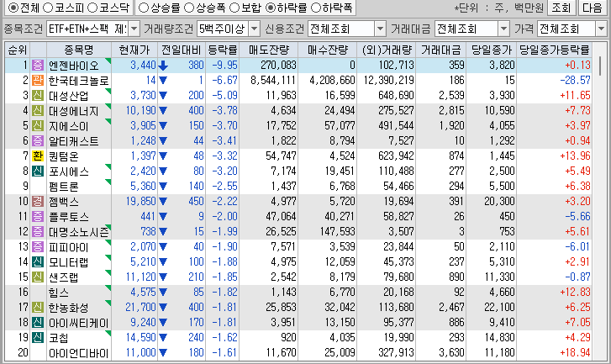Sort by the 등락률 column header
Viewport: 611px width, 364px height.
point(222,50)
